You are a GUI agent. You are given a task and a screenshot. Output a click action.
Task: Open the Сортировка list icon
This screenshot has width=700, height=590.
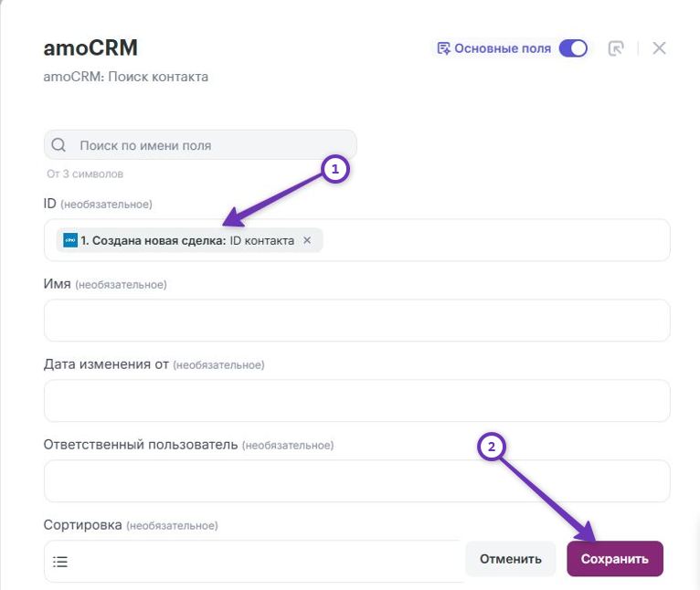pyautogui.click(x=60, y=562)
